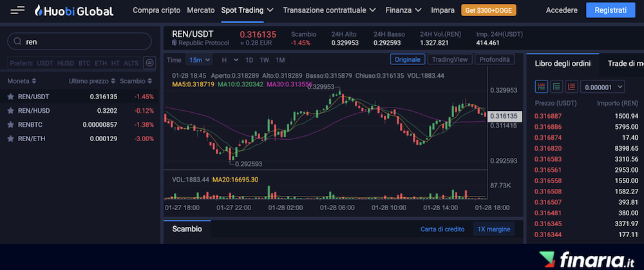Select the Scambio tab below chart
The height and width of the screenshot is (270, 644).
click(187, 229)
